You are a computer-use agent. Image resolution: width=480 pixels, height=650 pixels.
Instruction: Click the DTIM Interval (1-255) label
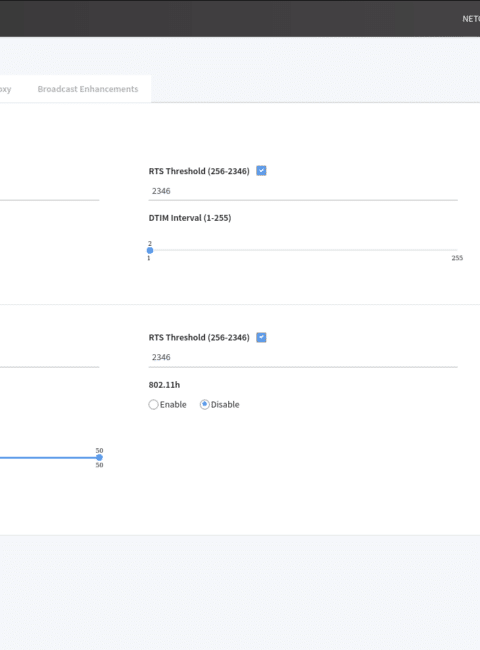(190, 218)
